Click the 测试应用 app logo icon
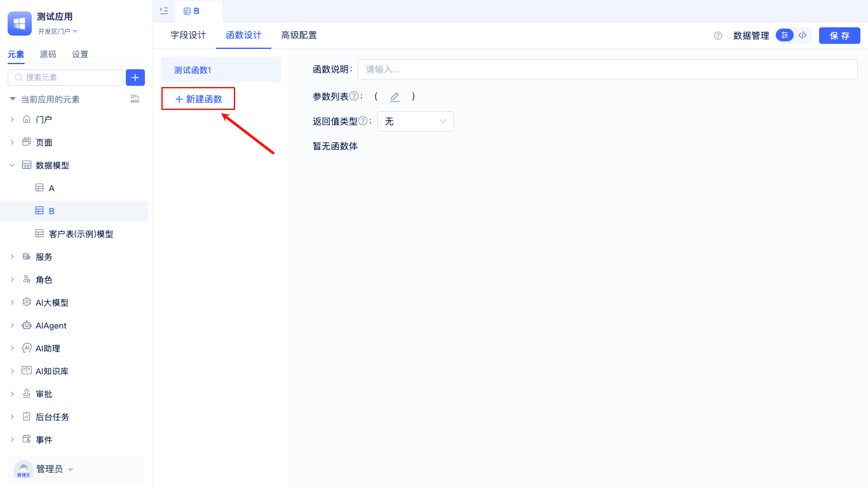Image resolution: width=868 pixels, height=488 pixels. (x=20, y=24)
